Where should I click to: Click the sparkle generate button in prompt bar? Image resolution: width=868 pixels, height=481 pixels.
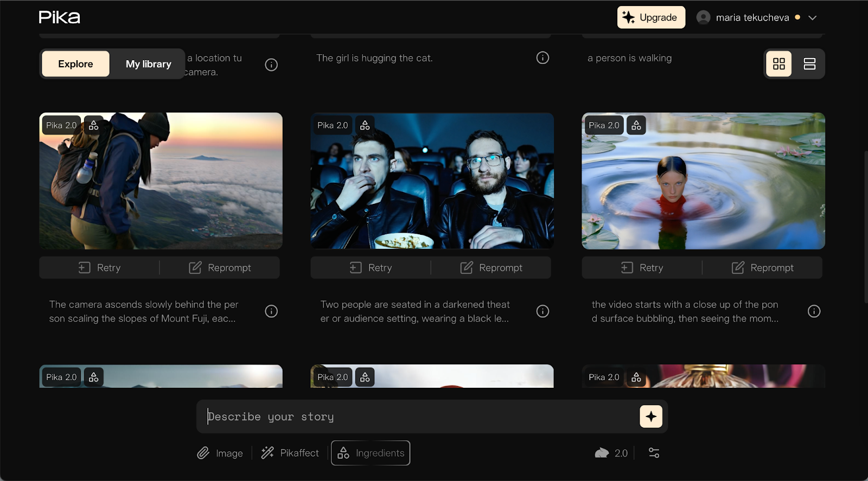click(x=650, y=416)
